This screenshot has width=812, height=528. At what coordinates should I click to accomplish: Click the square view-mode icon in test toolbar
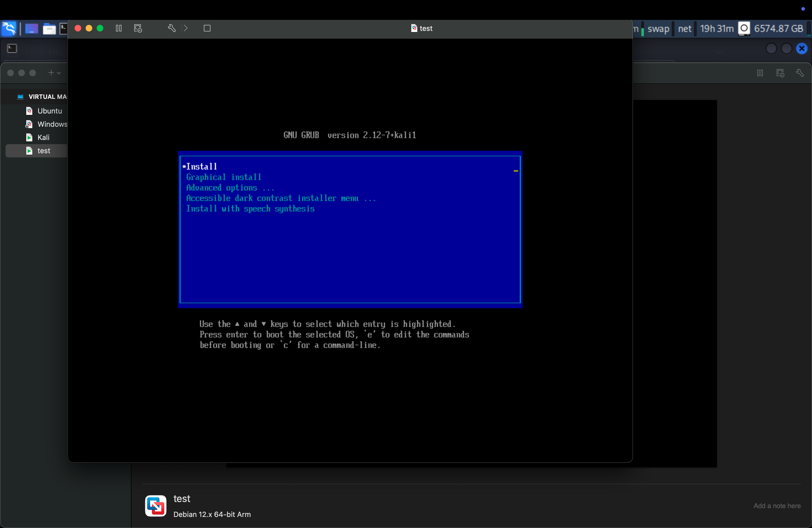[207, 28]
